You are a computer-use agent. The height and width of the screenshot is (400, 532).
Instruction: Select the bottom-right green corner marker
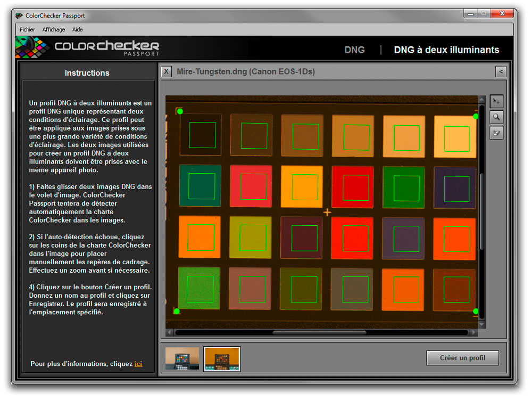[475, 312]
